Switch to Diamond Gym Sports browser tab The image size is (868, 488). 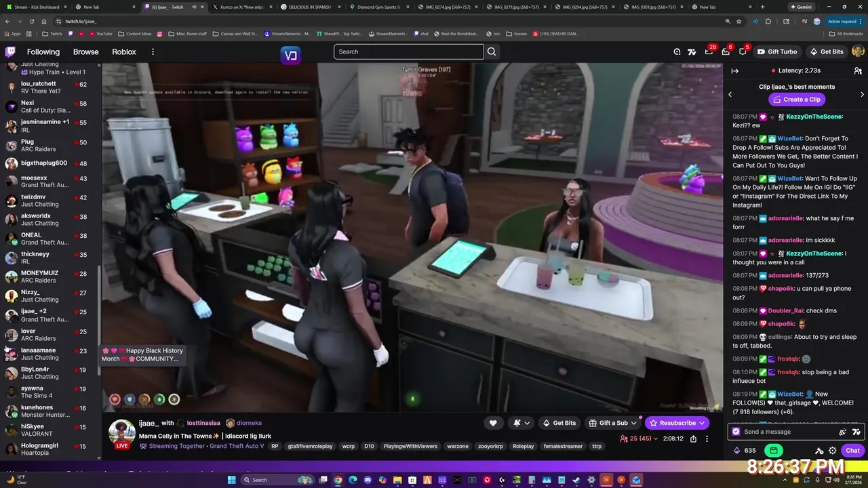click(378, 7)
